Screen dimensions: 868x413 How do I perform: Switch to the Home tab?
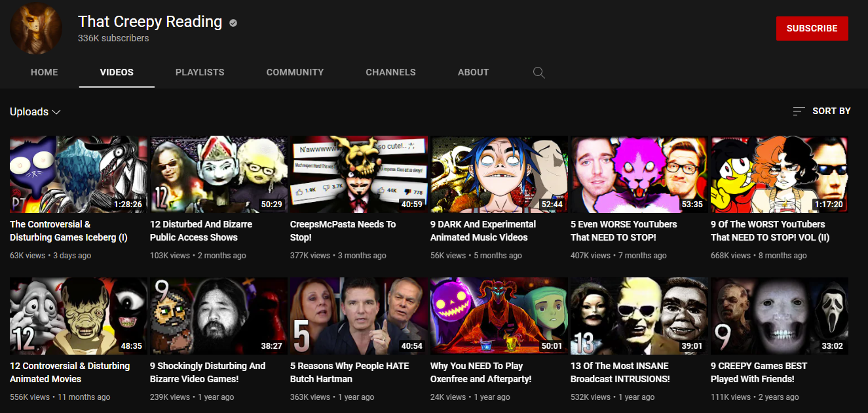tap(45, 72)
